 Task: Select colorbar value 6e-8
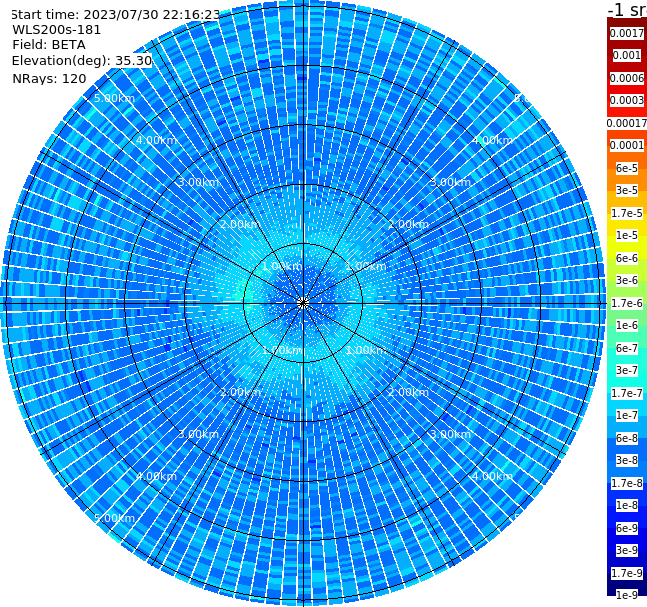627,438
